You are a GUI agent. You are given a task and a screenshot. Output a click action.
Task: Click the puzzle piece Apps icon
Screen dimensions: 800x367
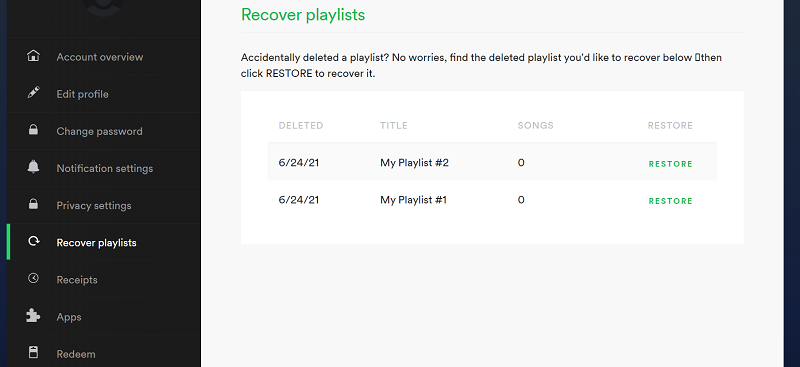[33, 316]
